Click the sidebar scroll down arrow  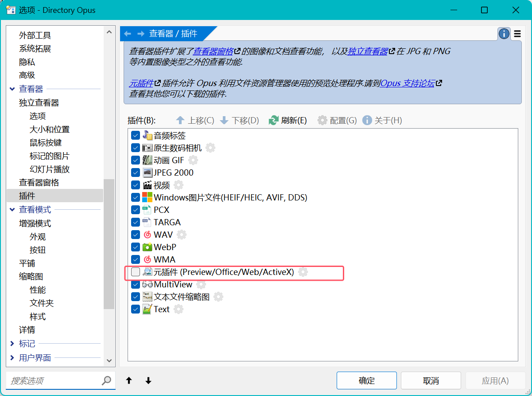click(109, 361)
